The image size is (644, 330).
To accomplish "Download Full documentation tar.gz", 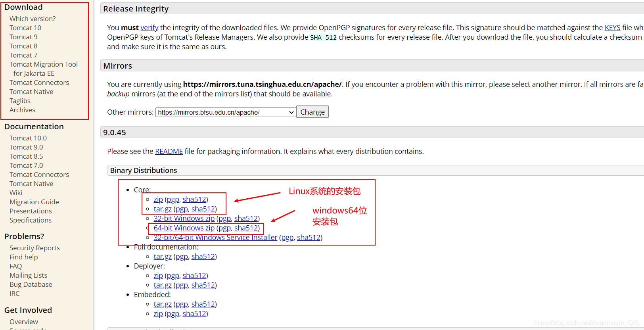I will 163,256.
